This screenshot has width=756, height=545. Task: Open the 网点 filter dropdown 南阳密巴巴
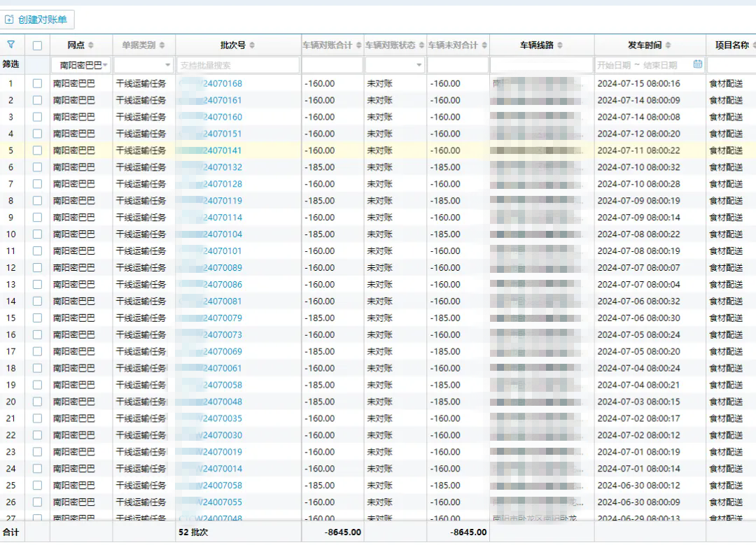coord(81,65)
